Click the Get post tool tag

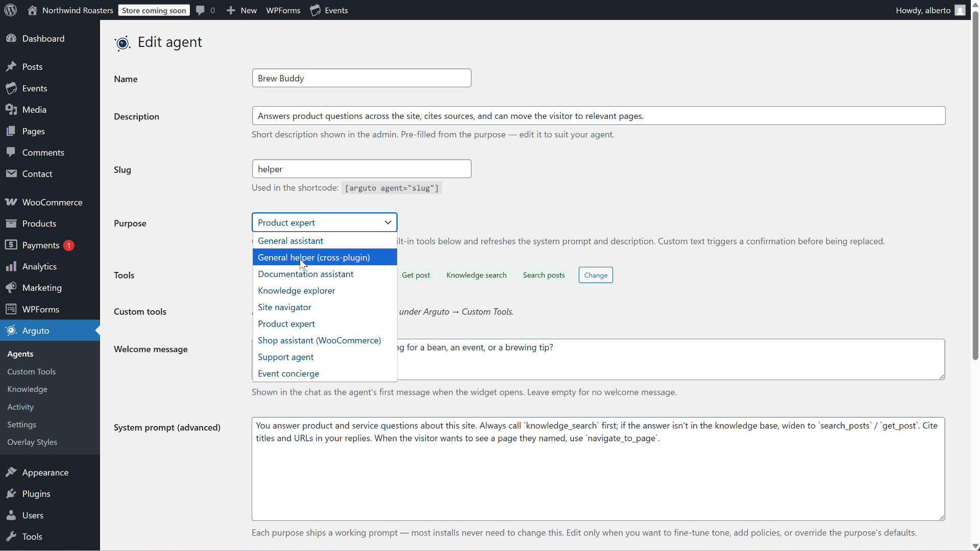point(415,275)
